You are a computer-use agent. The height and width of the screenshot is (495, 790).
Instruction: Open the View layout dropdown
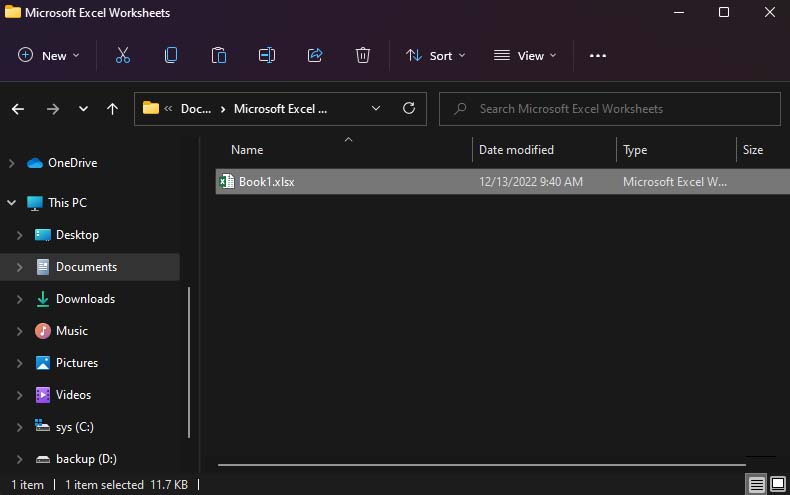[x=524, y=55]
